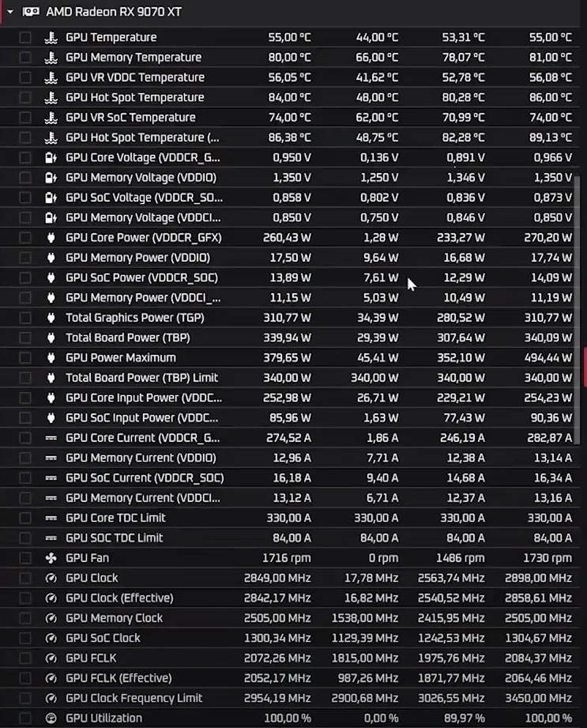
Task: Click the gauge icon for GPU Clock (Effective)
Action: click(x=51, y=598)
